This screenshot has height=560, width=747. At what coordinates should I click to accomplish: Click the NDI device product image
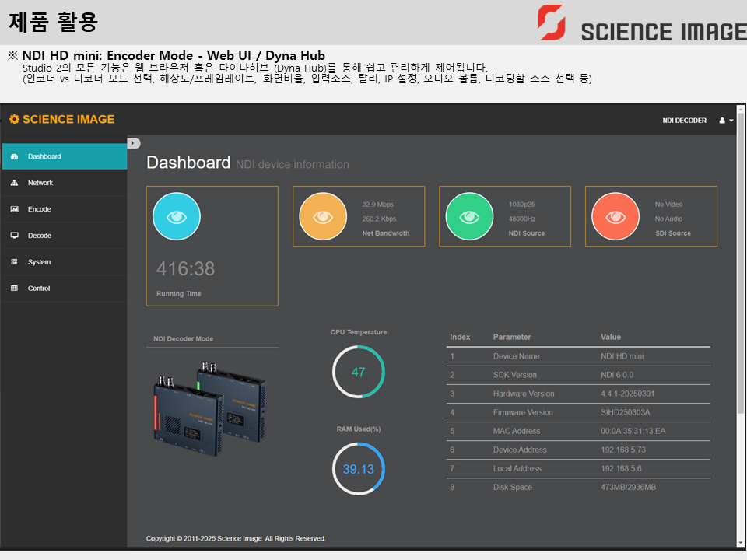coord(209,408)
